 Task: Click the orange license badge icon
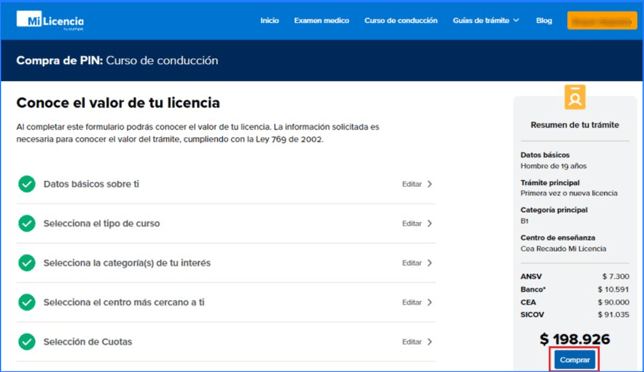(x=575, y=97)
